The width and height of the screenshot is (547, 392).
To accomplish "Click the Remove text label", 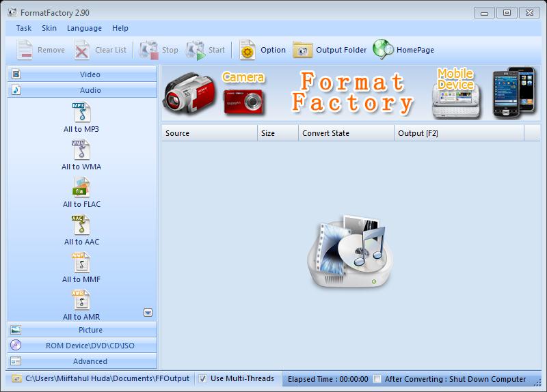I will (x=51, y=50).
